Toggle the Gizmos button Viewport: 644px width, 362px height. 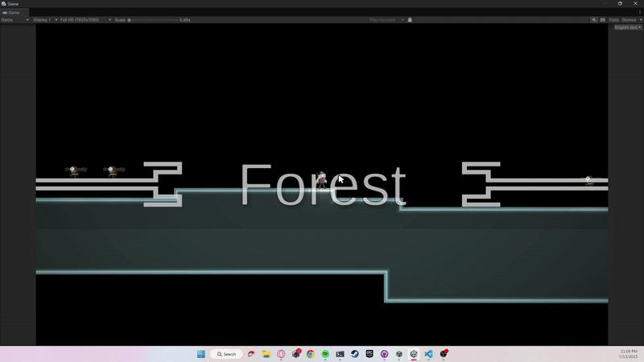point(629,19)
